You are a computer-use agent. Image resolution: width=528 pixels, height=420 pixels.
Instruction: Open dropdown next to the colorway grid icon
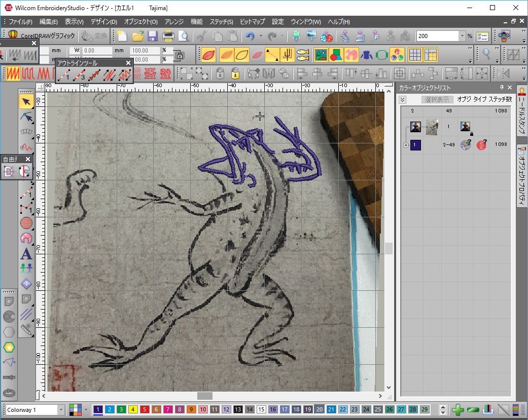(86, 409)
